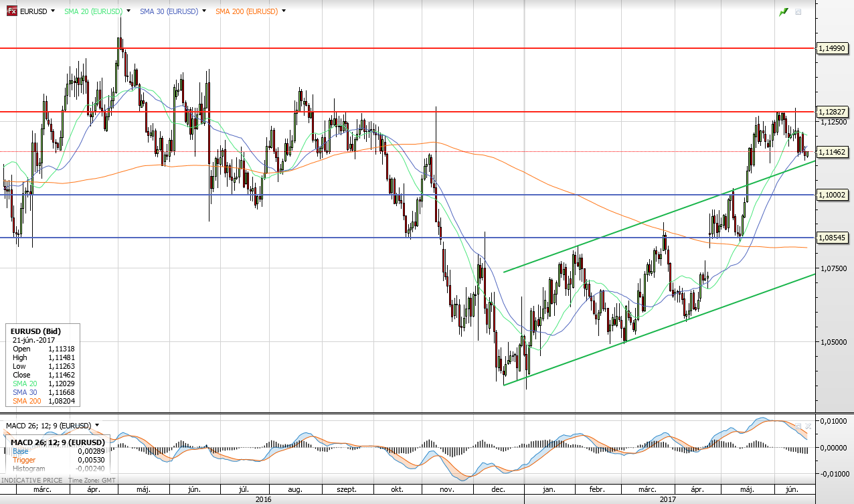This screenshot has height=504, width=854.
Task: Click the MACD Histogram value -0,00240
Action: click(x=89, y=469)
